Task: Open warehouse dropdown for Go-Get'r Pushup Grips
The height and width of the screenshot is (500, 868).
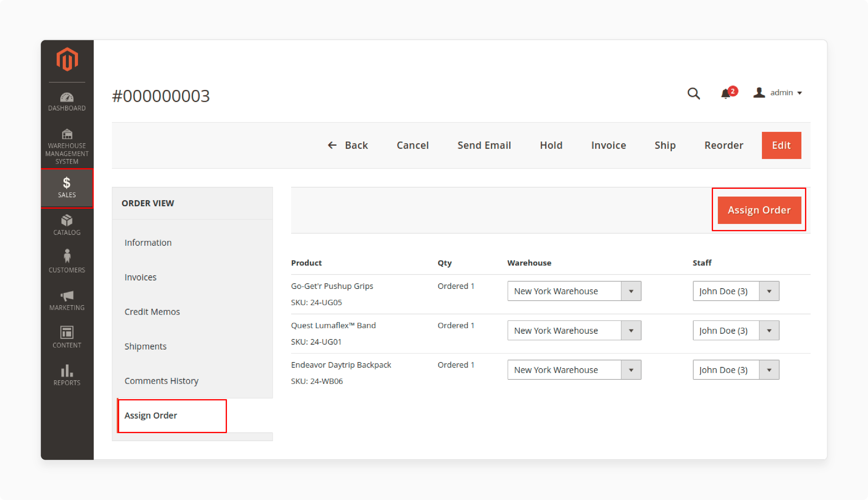Action: click(x=574, y=291)
